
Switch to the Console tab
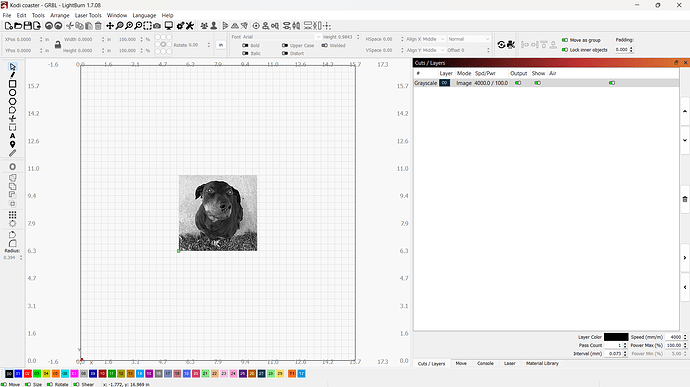(x=485, y=363)
